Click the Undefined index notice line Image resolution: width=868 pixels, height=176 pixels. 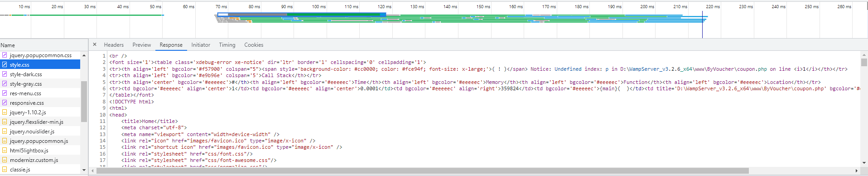pos(478,69)
